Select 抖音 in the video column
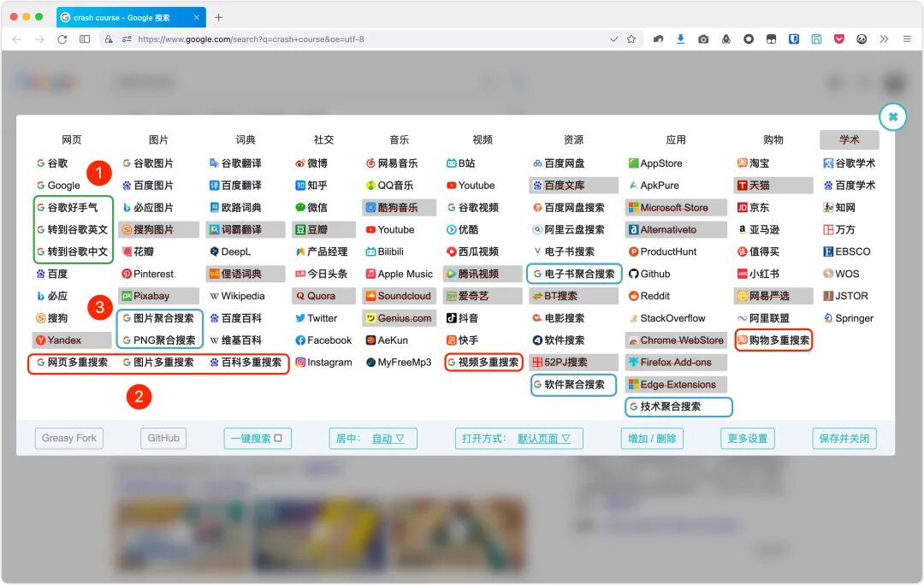924x585 pixels. (462, 318)
